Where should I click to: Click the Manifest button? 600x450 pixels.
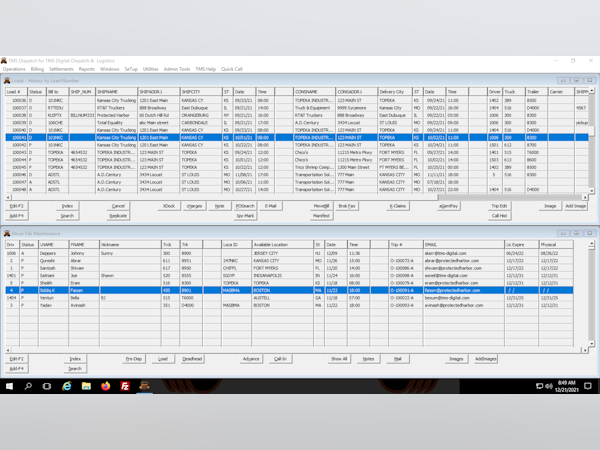point(321,216)
